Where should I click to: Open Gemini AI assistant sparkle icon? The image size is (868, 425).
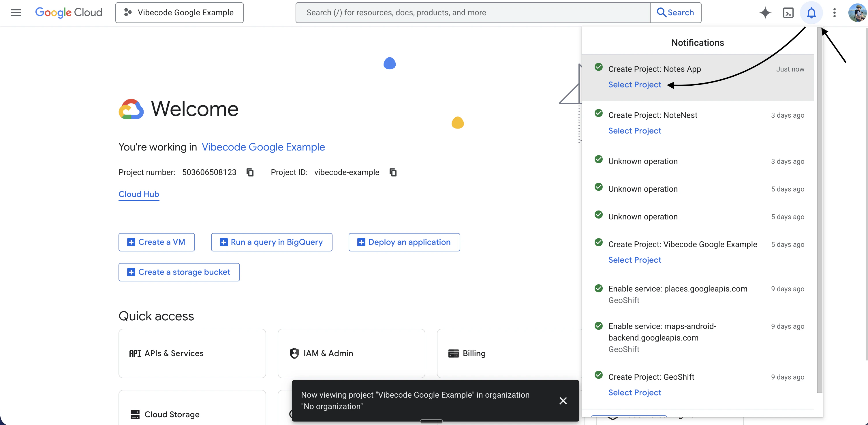[x=765, y=13]
